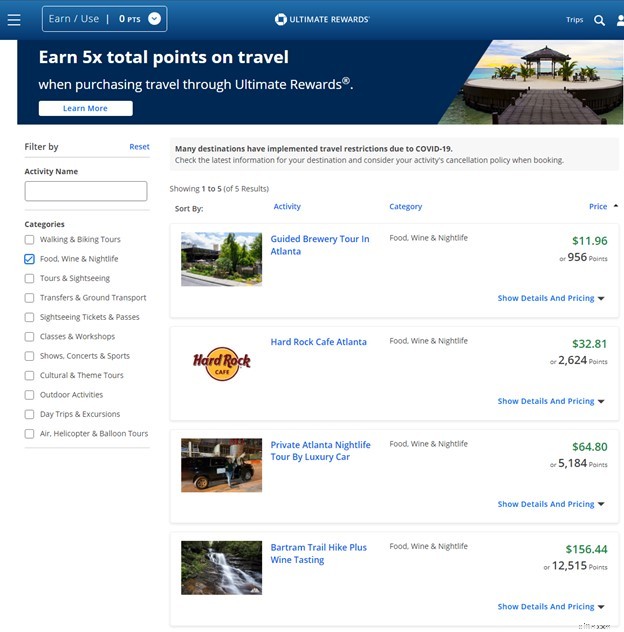Click the Price sort arrow icon
The image size is (624, 632).
click(x=615, y=205)
